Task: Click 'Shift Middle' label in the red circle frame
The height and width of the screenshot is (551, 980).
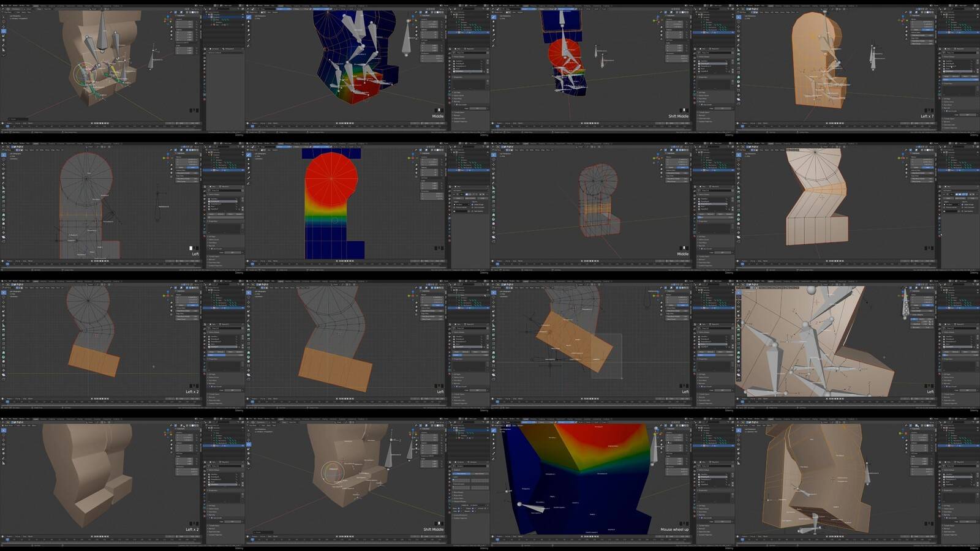Action: [678, 116]
